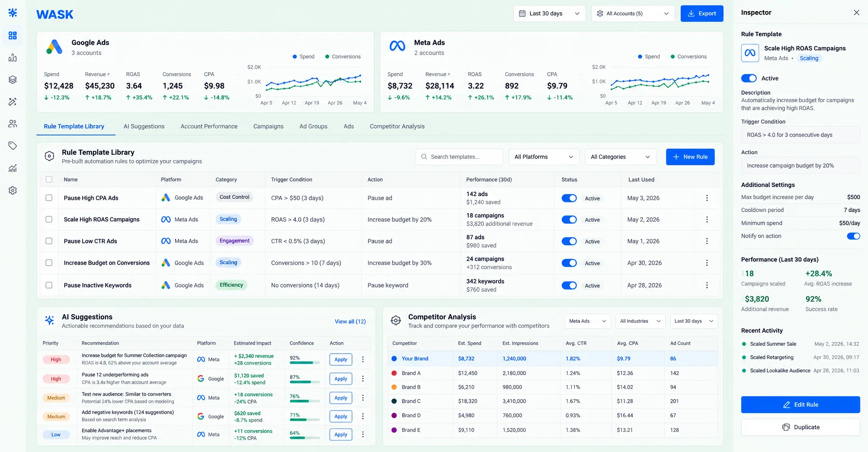Click the Meta icon in Inspector rule template
868x452 pixels.
750,53
